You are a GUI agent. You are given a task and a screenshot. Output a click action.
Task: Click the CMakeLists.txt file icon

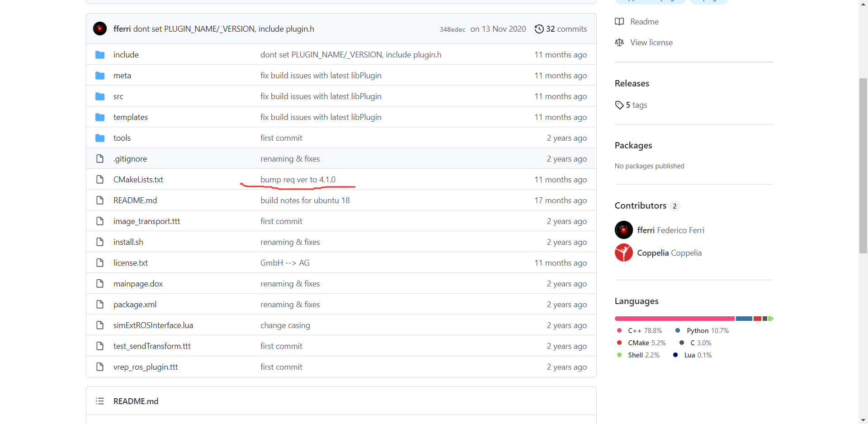100,180
